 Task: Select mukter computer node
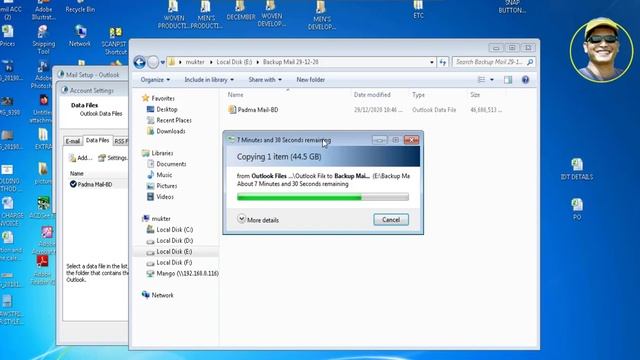161,219
